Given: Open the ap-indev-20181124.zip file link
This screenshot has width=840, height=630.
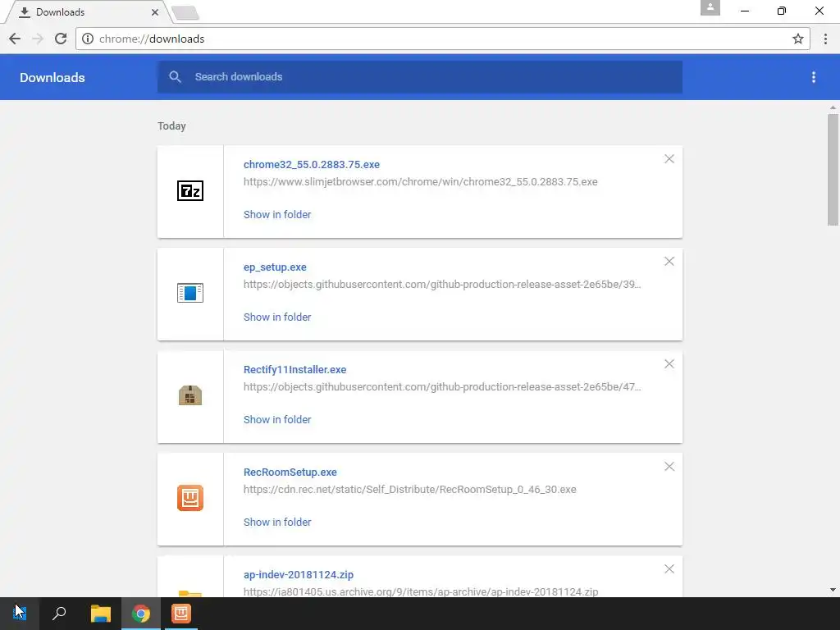Looking at the screenshot, I should [x=299, y=574].
